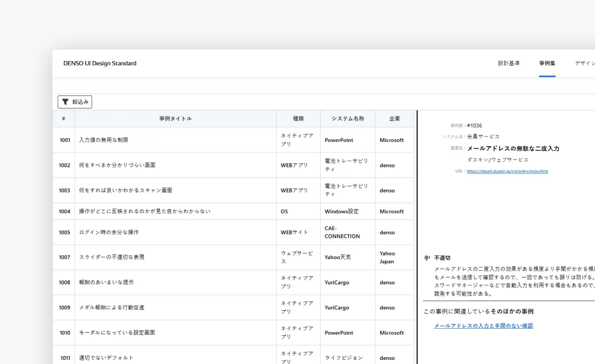Open related case メールアドレスの入力と手間のない確認 link
The width and height of the screenshot is (595, 364).
point(483,326)
